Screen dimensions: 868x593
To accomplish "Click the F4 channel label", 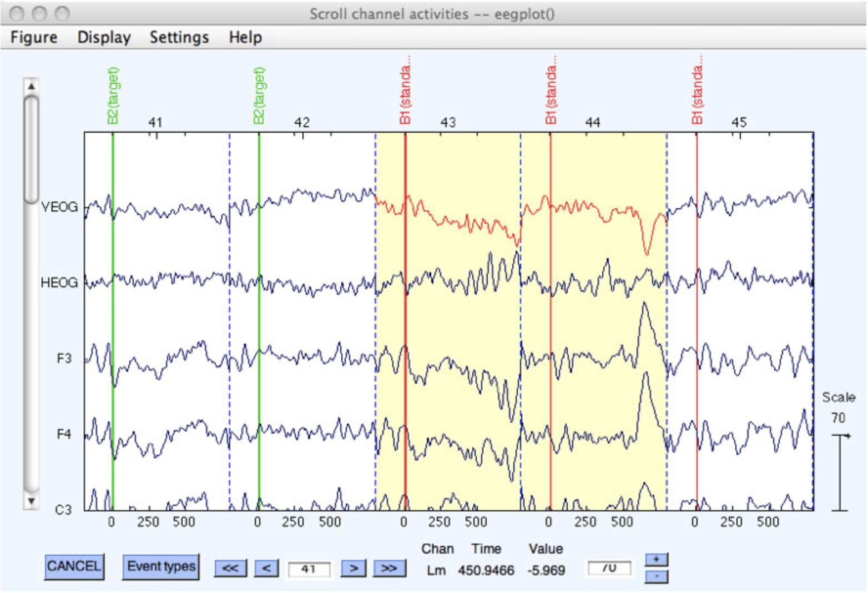I will click(x=64, y=434).
